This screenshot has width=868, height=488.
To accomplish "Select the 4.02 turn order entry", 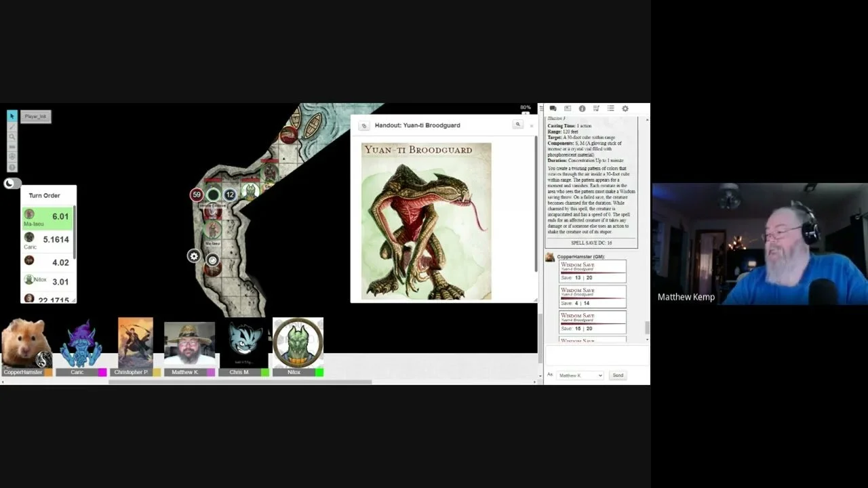I will point(47,262).
